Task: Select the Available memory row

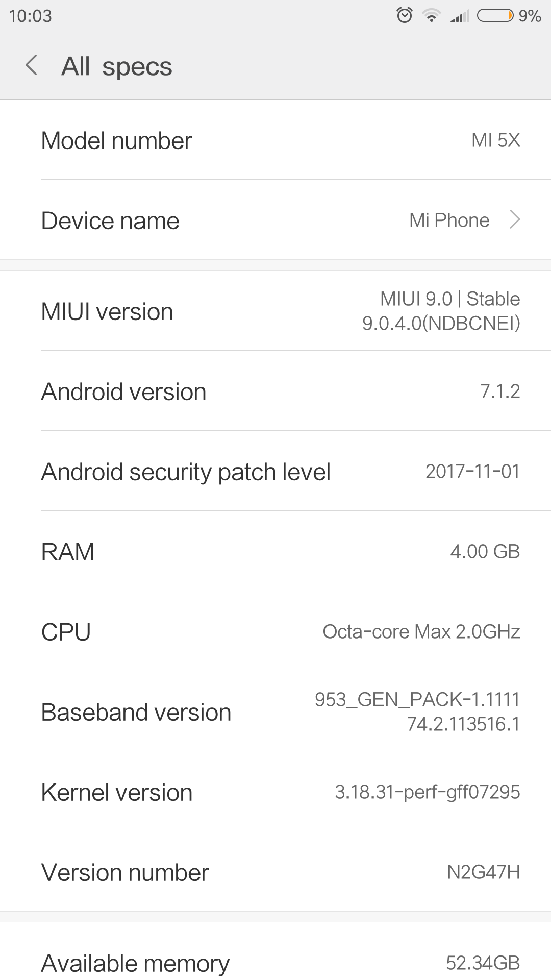Action: 275,963
